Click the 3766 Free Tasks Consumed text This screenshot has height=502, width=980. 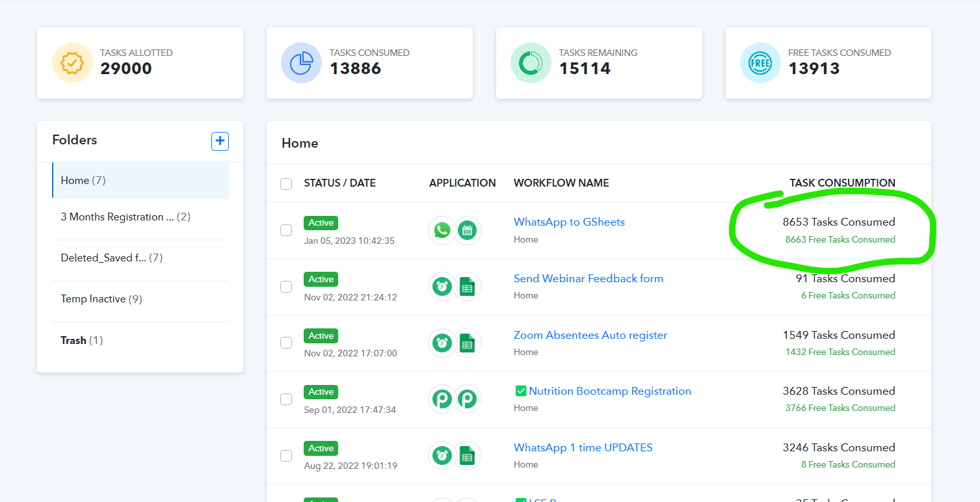[840, 408]
